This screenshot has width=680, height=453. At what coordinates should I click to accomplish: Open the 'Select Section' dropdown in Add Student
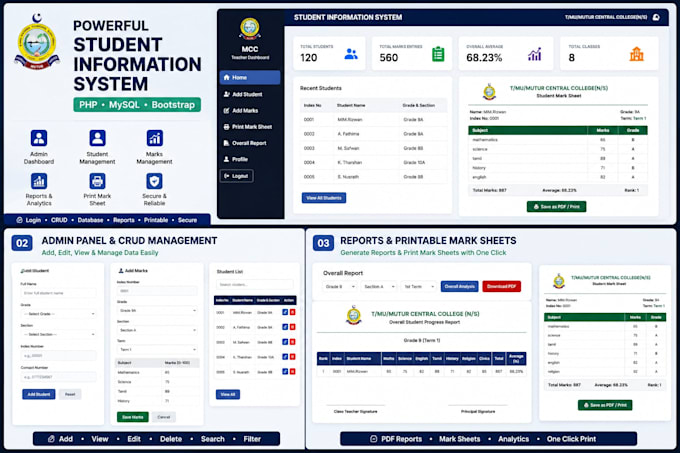click(59, 334)
